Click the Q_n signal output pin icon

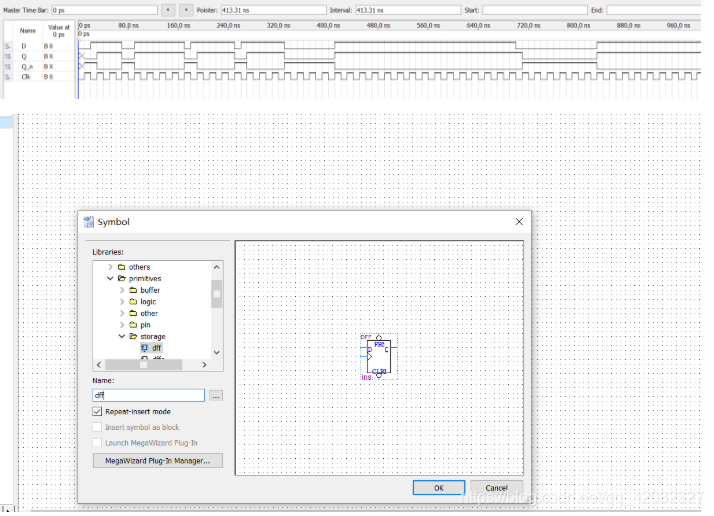8,66
